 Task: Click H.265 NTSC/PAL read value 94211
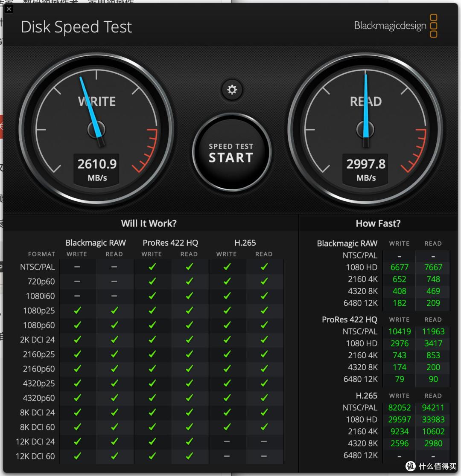[x=433, y=408]
